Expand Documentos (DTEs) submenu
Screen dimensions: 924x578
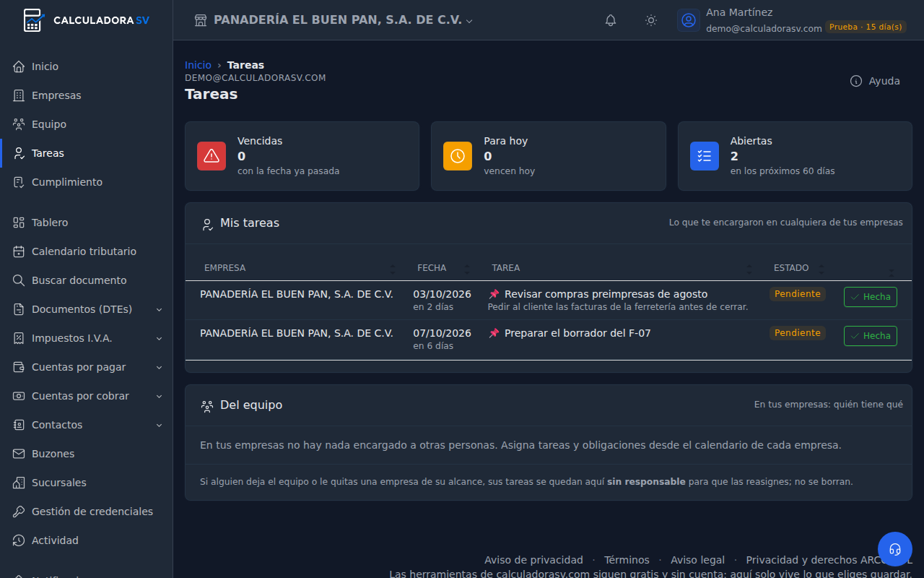tap(159, 309)
